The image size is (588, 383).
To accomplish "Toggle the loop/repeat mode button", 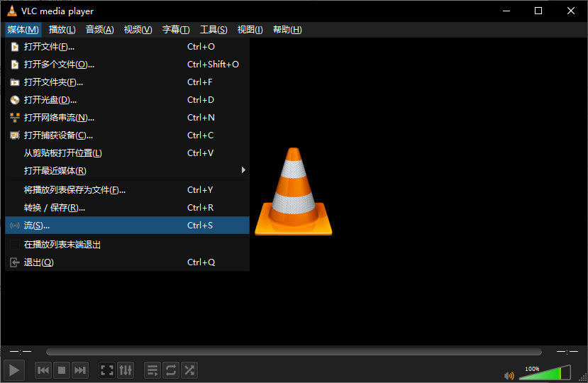I will (x=171, y=370).
